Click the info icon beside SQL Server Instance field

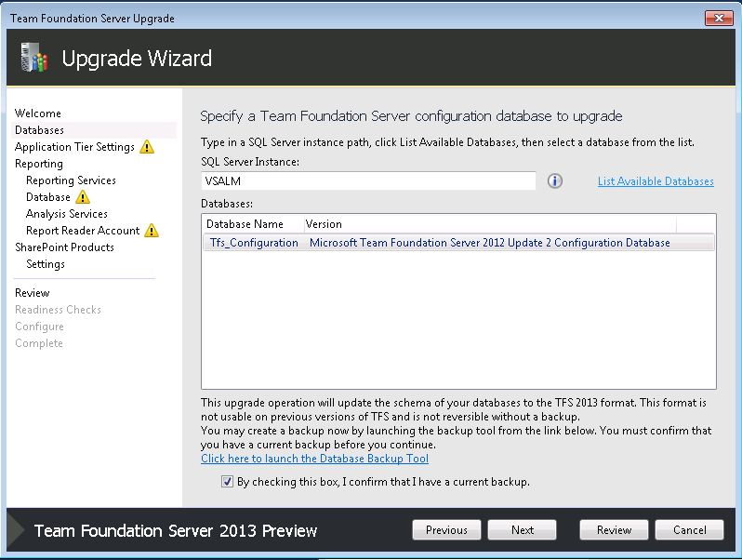[x=554, y=180]
